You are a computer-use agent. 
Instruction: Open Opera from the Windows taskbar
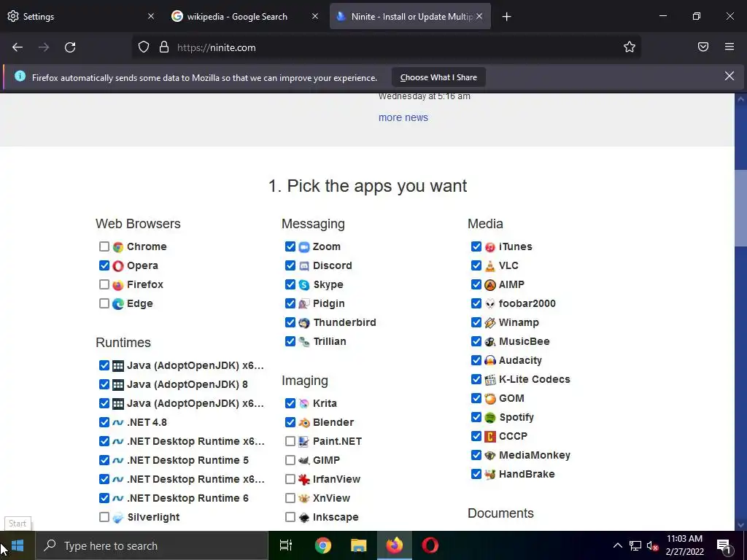(x=430, y=545)
